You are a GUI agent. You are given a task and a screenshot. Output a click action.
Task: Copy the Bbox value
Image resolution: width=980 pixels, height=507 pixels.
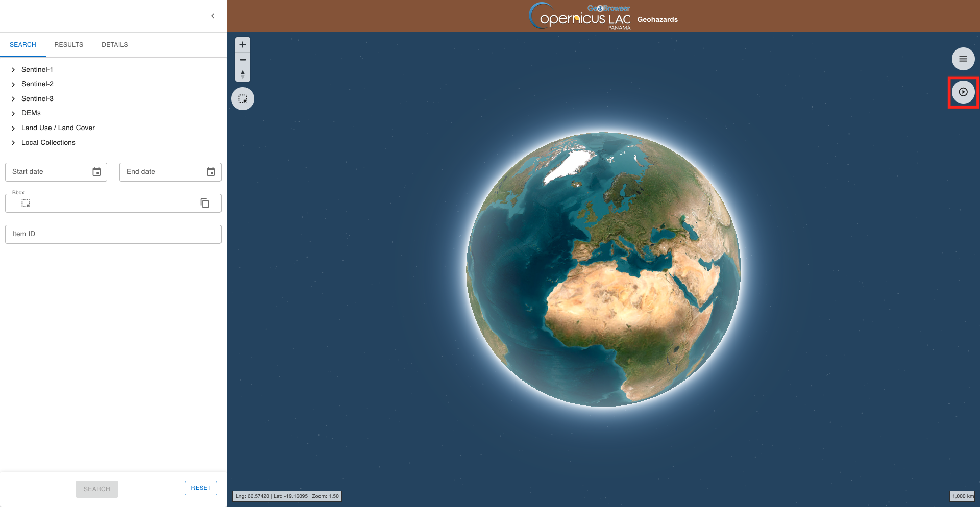coord(205,204)
